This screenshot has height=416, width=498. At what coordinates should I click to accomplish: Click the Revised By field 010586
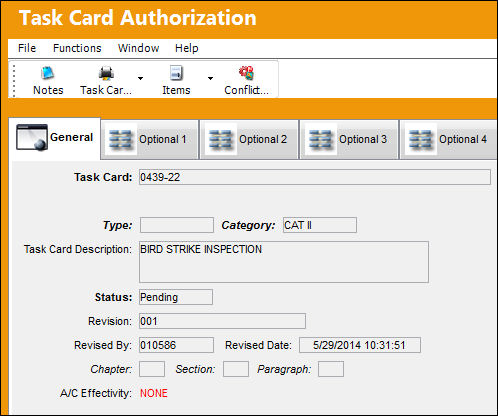point(176,345)
